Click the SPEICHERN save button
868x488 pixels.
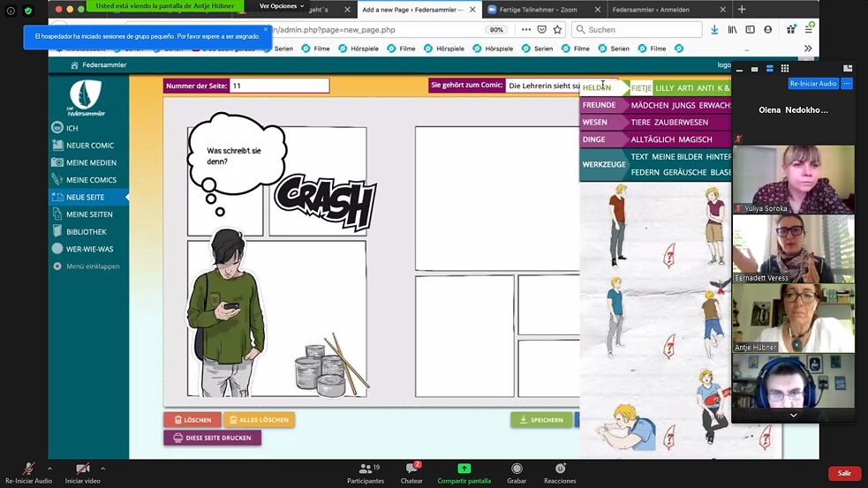click(541, 420)
